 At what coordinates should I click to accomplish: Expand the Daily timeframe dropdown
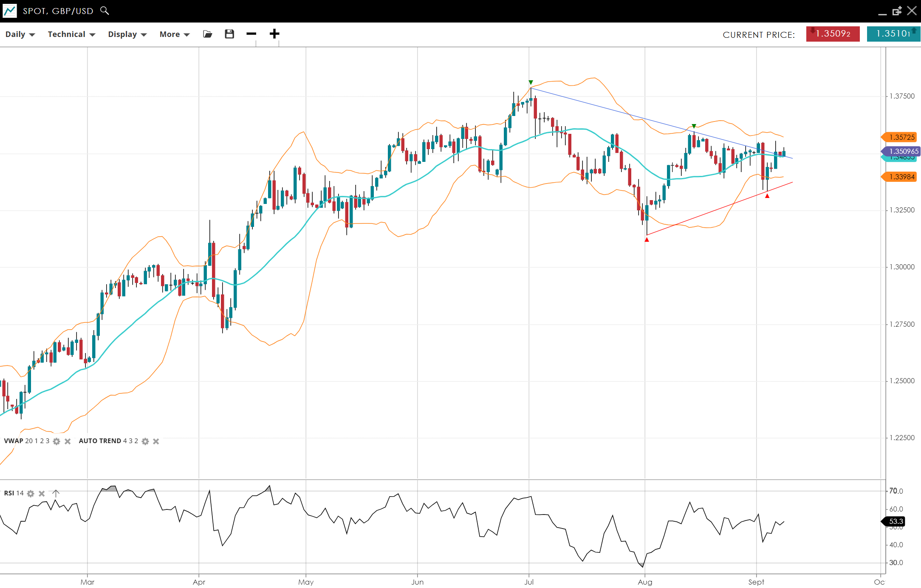tap(20, 34)
